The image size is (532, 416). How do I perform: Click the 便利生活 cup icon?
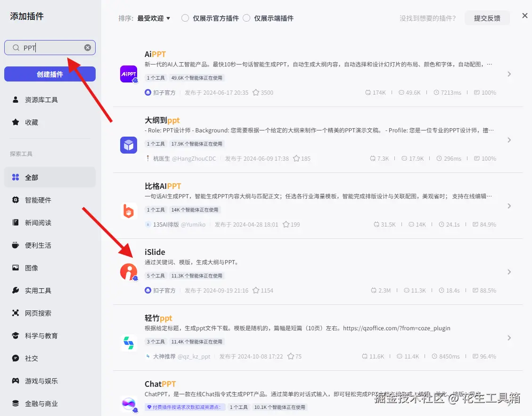click(x=15, y=245)
